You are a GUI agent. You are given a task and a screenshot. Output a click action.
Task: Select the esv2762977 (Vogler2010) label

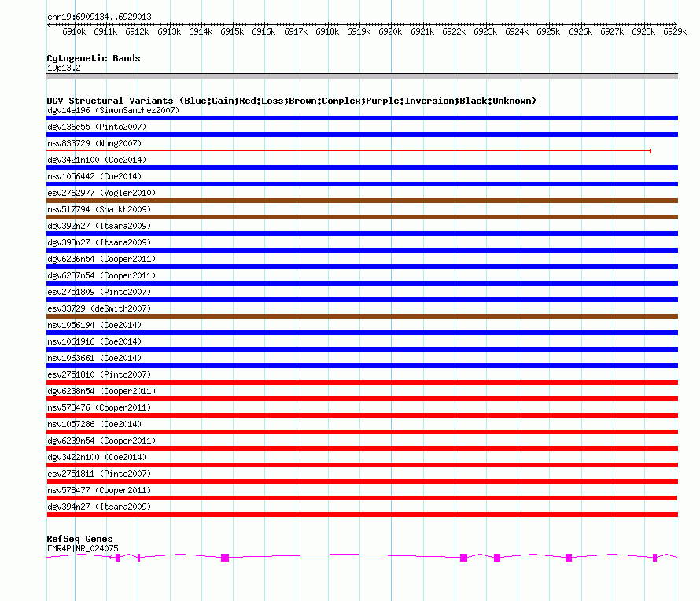pos(101,193)
